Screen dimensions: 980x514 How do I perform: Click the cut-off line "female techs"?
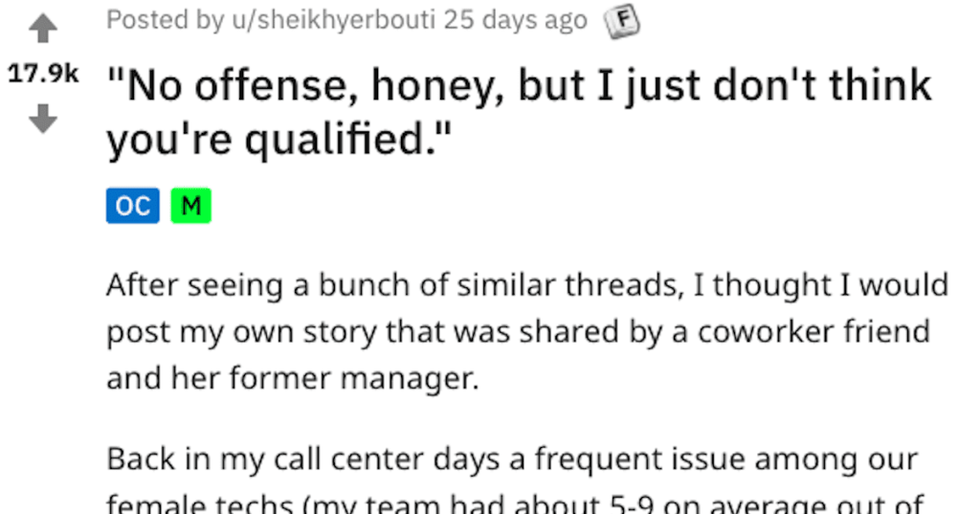click(x=515, y=503)
